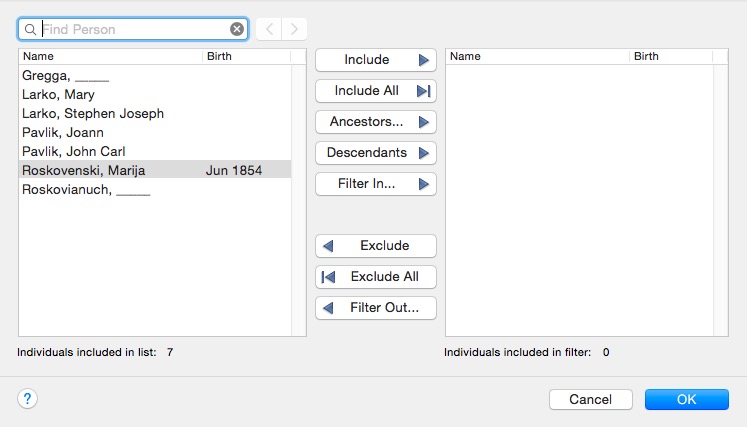Image resolution: width=747 pixels, height=427 pixels.
Task: Open the Filter Out... dialog
Action: [x=376, y=307]
